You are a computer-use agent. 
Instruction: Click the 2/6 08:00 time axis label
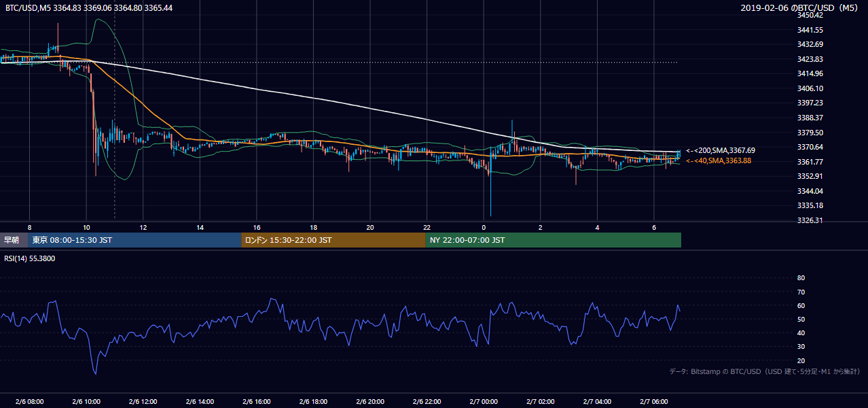click(29, 402)
